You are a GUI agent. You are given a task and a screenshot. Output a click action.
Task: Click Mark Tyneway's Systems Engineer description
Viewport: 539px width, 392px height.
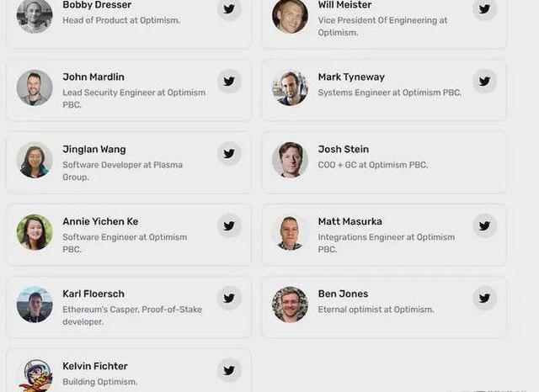389,93
